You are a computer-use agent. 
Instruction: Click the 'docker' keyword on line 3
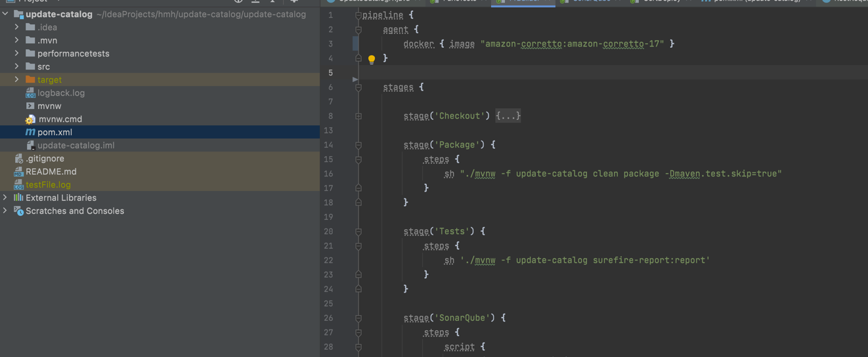[419, 44]
